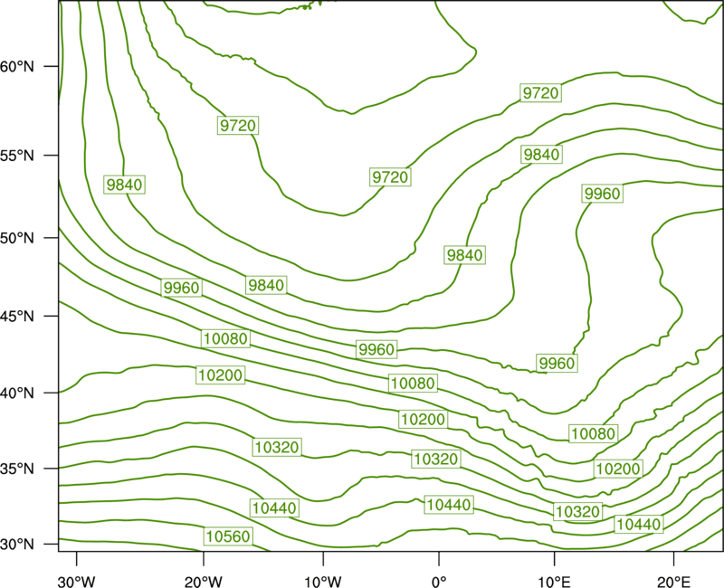This screenshot has height=588, width=724.
Task: Click the 30°N latitude axis label
Action: click(17, 545)
